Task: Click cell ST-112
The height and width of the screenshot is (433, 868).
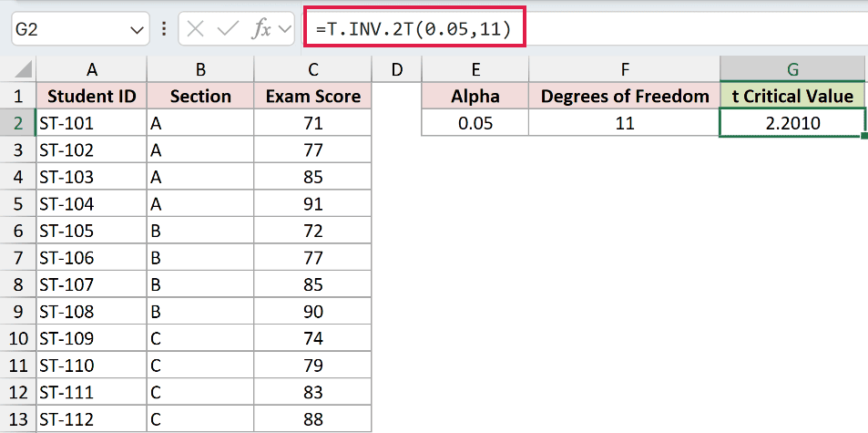Action: tap(91, 419)
